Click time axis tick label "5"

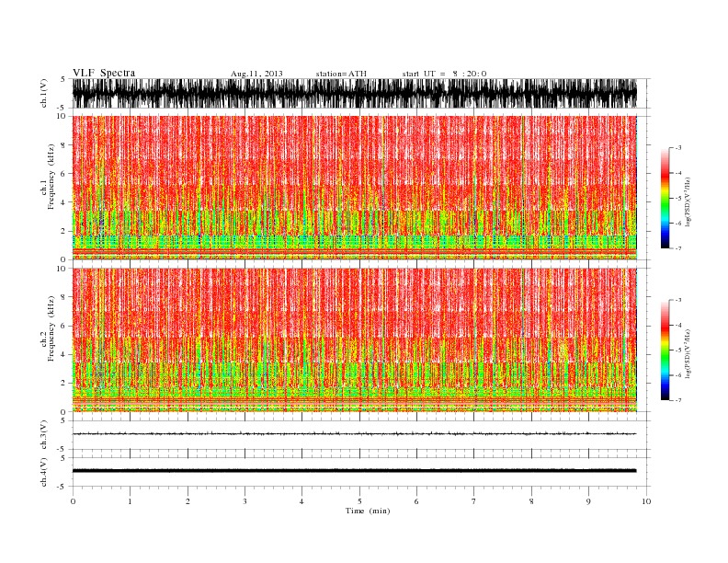pos(359,501)
